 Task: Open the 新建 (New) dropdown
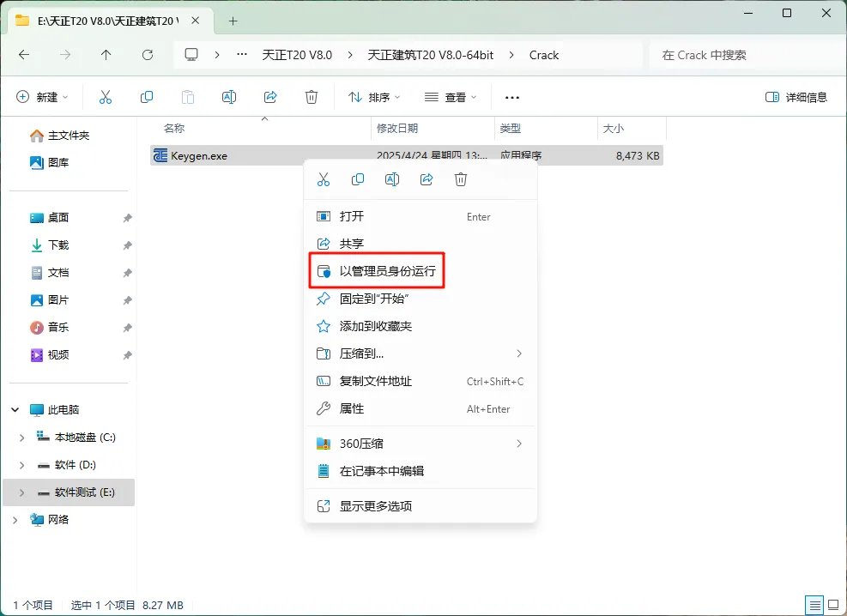pos(43,97)
